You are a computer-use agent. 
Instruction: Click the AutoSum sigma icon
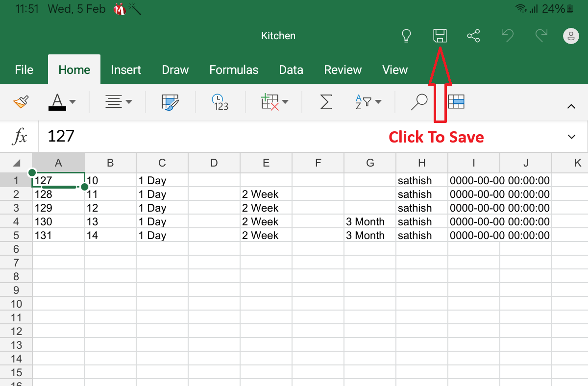pos(326,102)
